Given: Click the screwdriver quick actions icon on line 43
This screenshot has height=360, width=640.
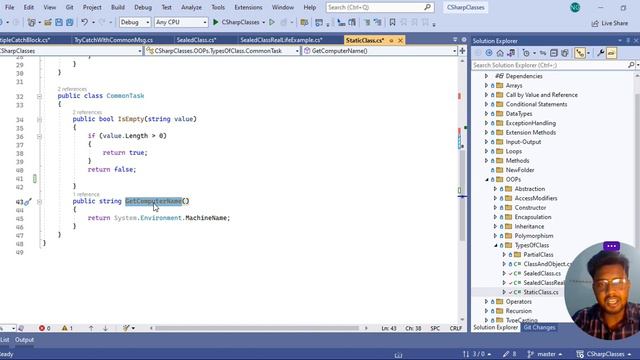Looking at the screenshot, I should 28,202.
